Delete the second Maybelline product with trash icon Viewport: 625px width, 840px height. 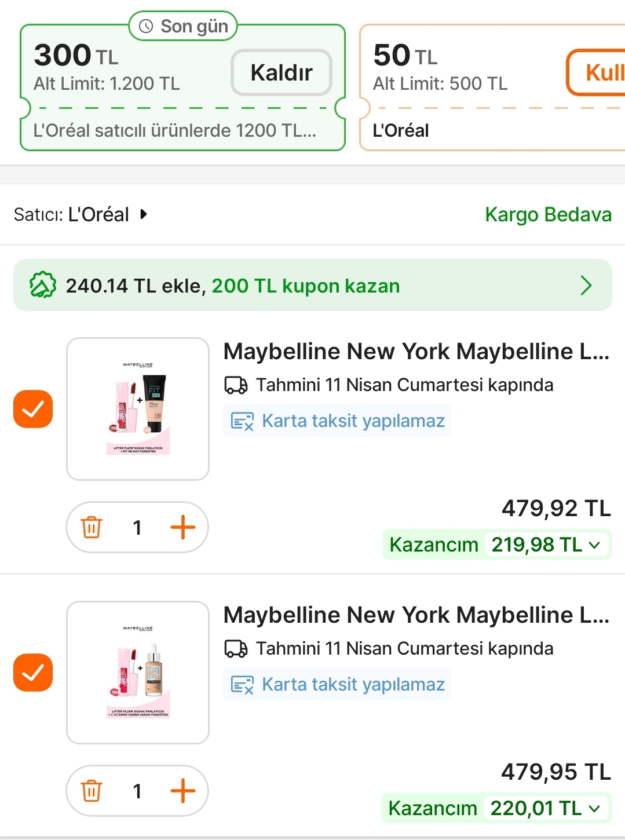coord(92,791)
